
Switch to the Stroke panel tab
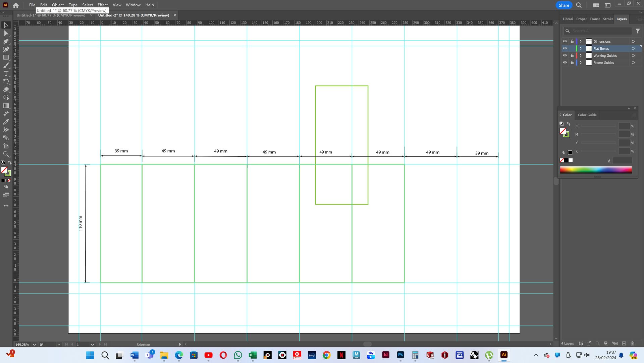click(x=608, y=19)
